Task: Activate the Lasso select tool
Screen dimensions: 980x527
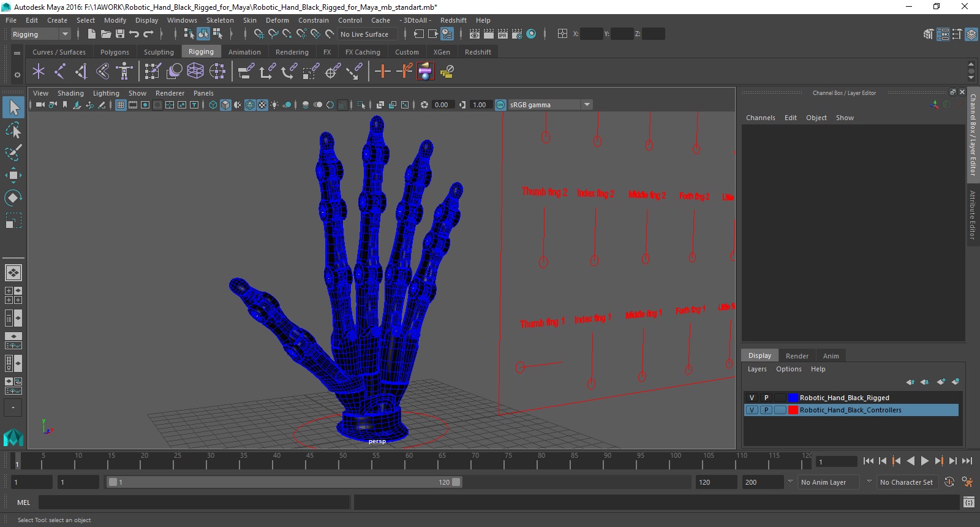Action: pos(13,130)
